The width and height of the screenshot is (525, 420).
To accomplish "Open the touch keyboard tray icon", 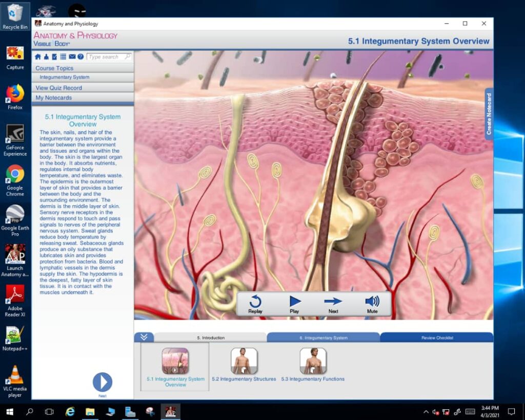I will coord(470,412).
